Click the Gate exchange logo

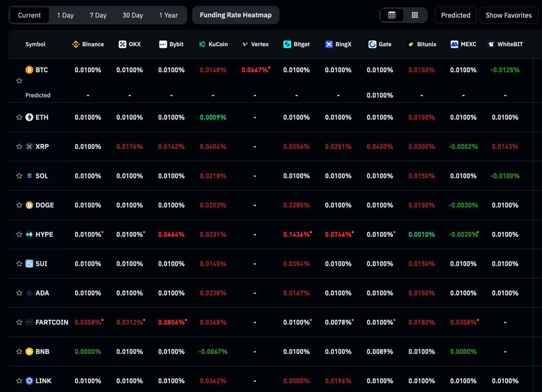point(372,44)
